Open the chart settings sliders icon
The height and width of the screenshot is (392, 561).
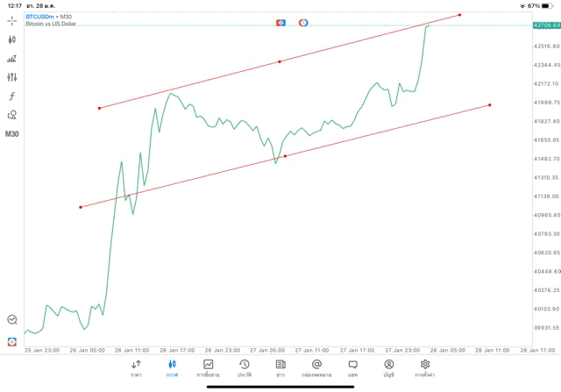tap(12, 77)
